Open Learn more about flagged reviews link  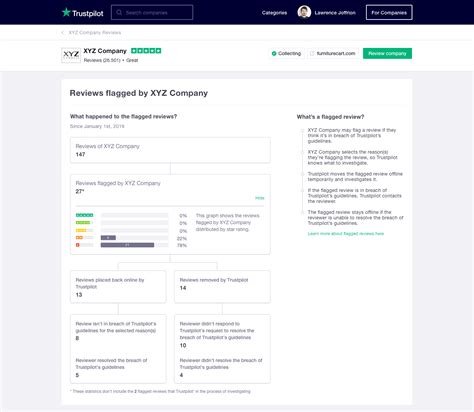pos(346,234)
